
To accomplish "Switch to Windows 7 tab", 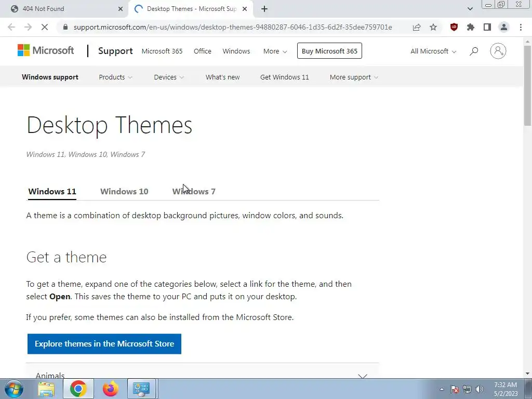I will pyautogui.click(x=194, y=191).
